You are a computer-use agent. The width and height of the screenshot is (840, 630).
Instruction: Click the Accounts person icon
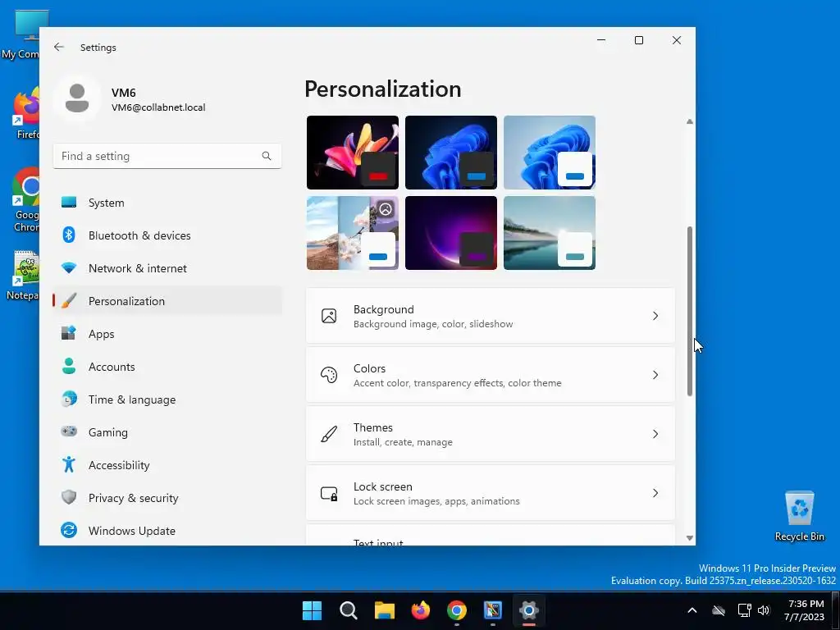[69, 367]
